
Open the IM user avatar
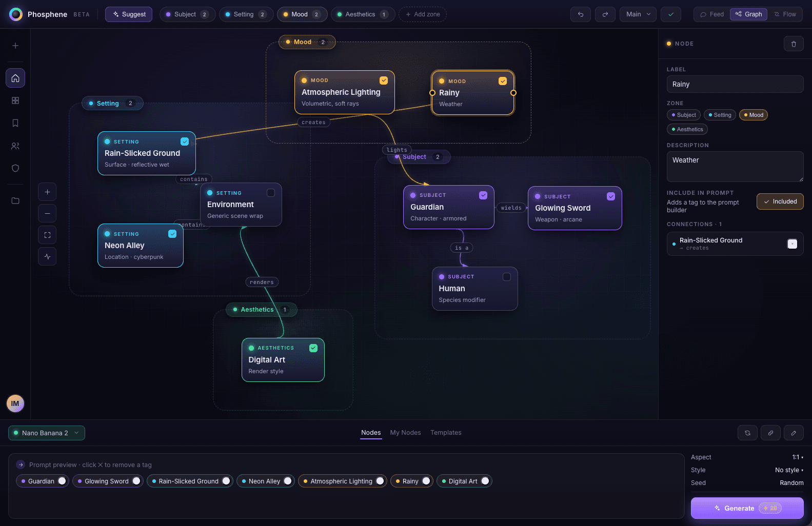click(x=15, y=403)
